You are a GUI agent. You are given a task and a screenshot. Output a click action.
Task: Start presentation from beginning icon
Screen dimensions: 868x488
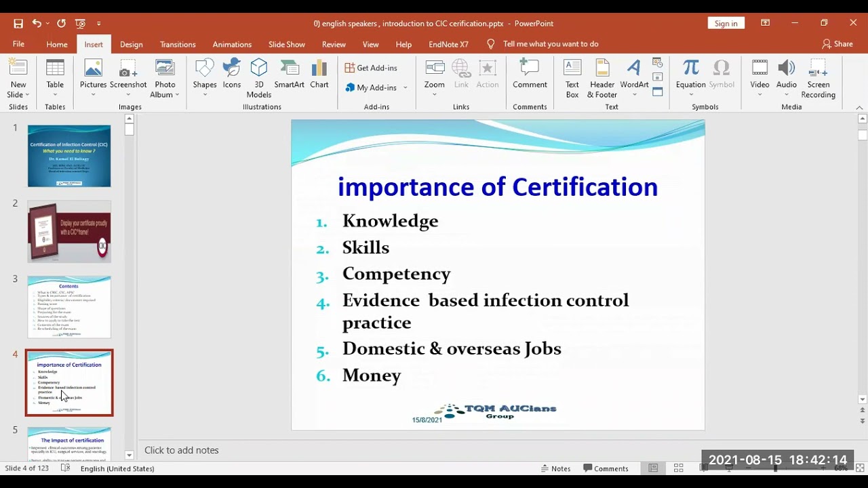click(80, 24)
